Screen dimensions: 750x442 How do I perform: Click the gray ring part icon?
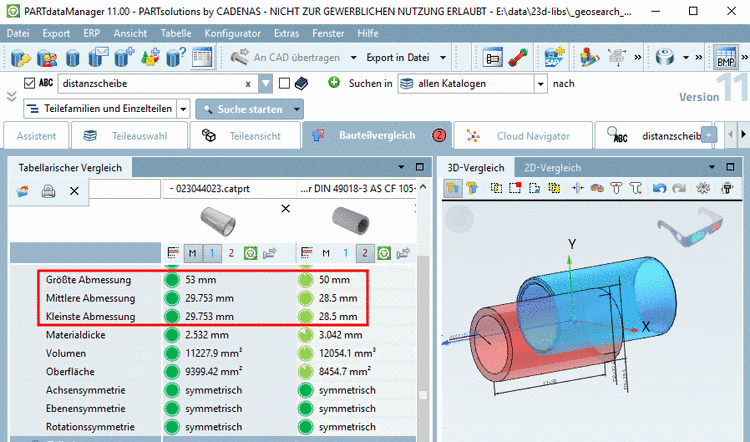pos(665,57)
